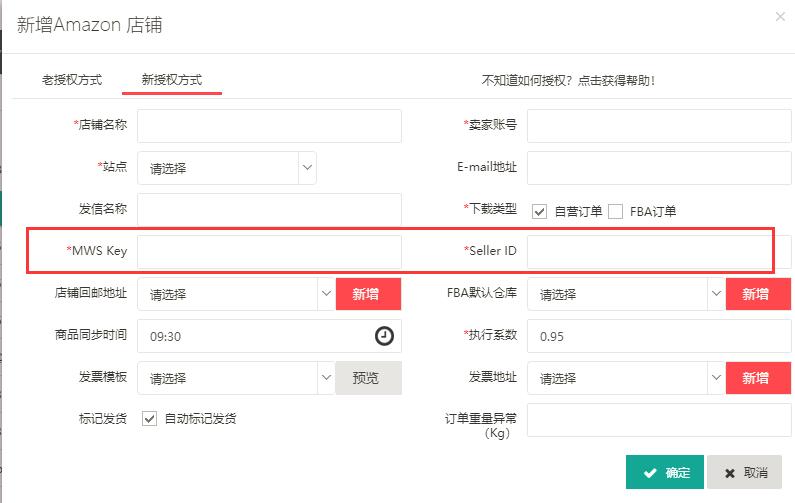Click the 预览 button for 发票模板
795x503 pixels.
pyautogui.click(x=368, y=378)
